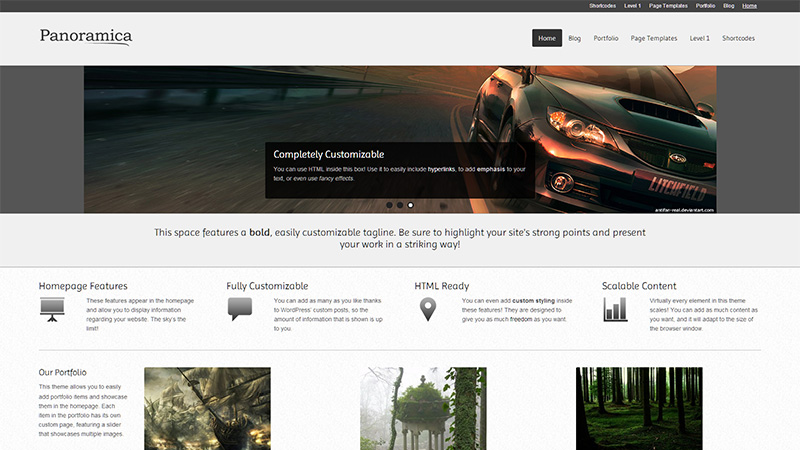Open Shortcodes in the main navigation

[x=738, y=39]
